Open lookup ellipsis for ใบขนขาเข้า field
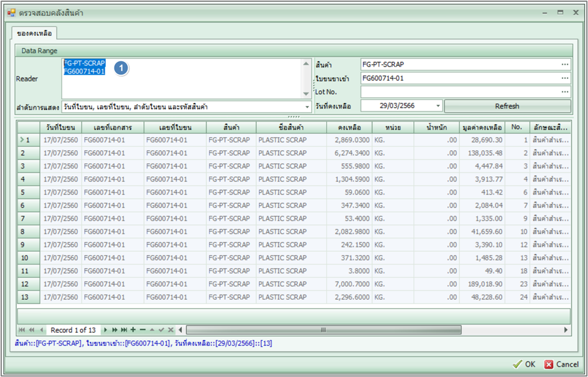The height and width of the screenshot is (377, 588). [565, 78]
